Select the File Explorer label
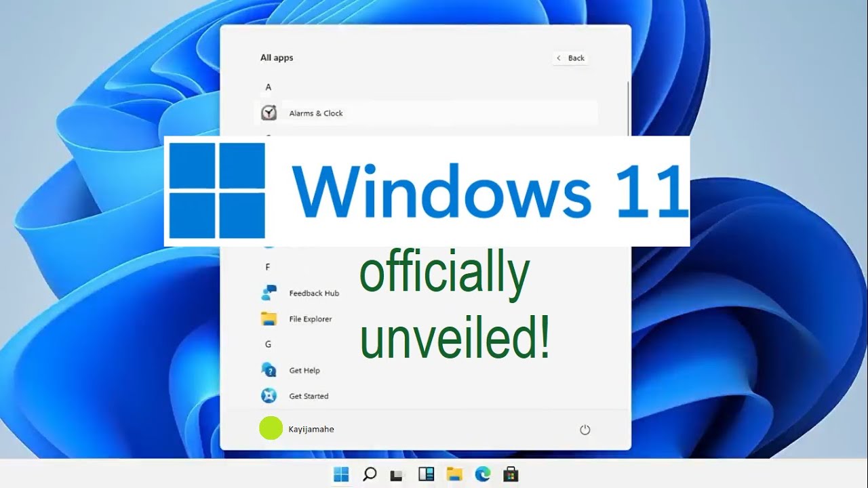The height and width of the screenshot is (488, 868). 311,319
